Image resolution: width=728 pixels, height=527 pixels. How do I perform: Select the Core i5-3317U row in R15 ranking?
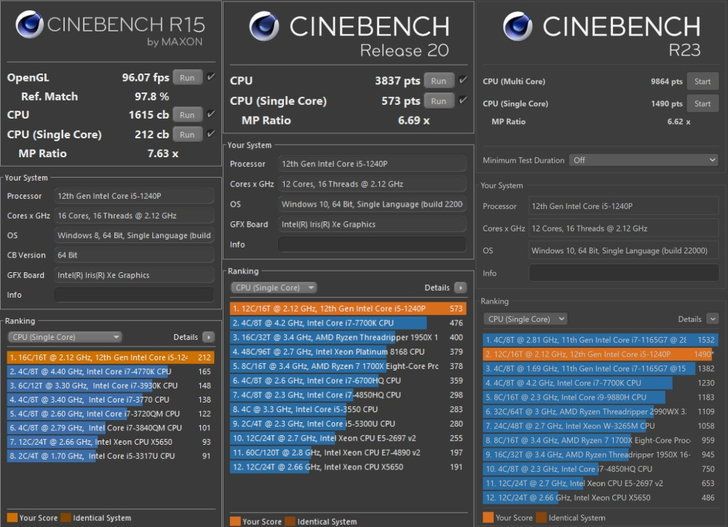[x=110, y=456]
